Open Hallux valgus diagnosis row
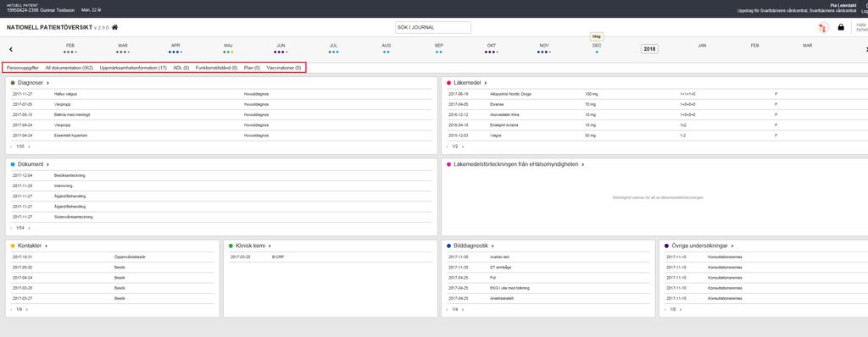This screenshot has width=868, height=337. (221, 94)
